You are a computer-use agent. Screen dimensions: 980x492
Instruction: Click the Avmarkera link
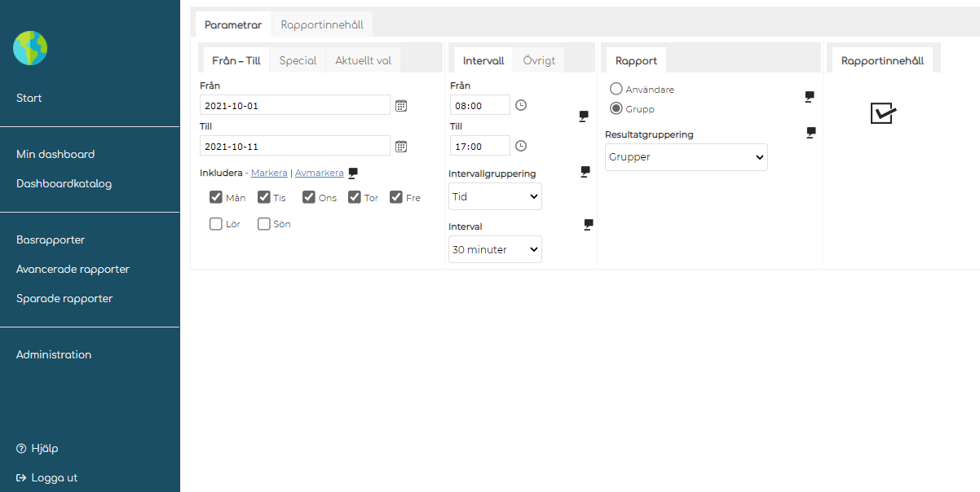point(320,173)
